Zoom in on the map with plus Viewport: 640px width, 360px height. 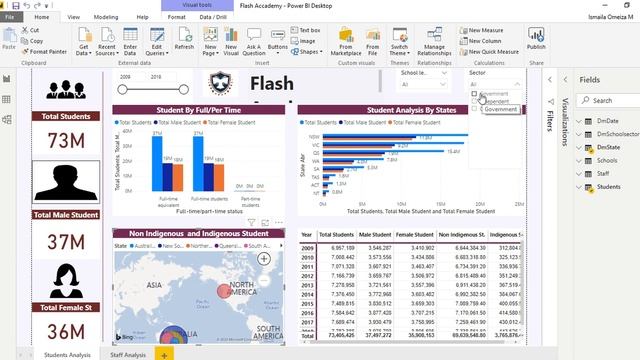pos(264,259)
